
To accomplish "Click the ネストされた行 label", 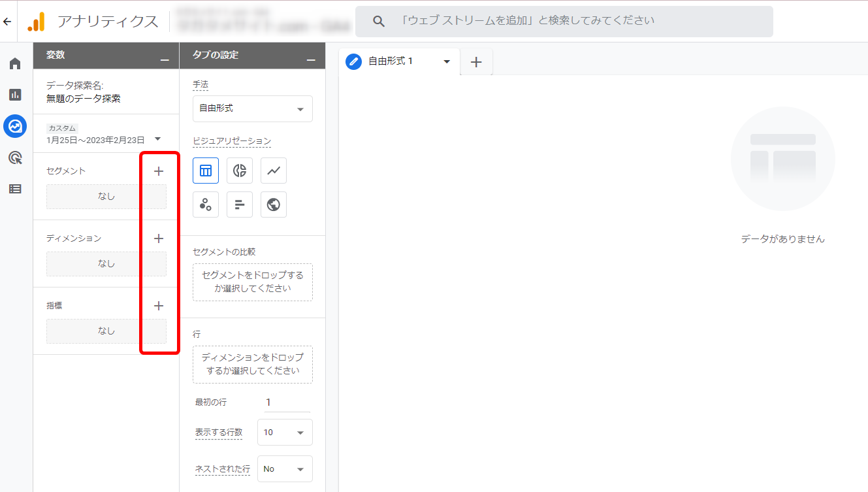I will click(223, 469).
